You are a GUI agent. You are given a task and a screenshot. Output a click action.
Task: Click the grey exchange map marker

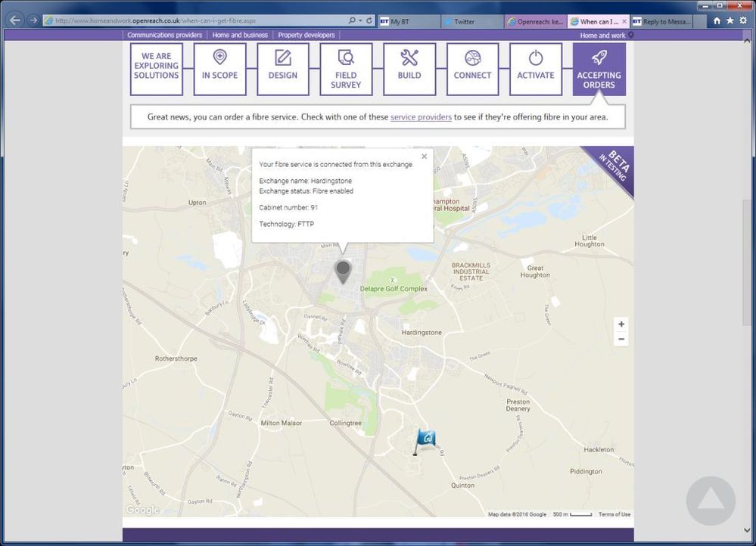343,271
